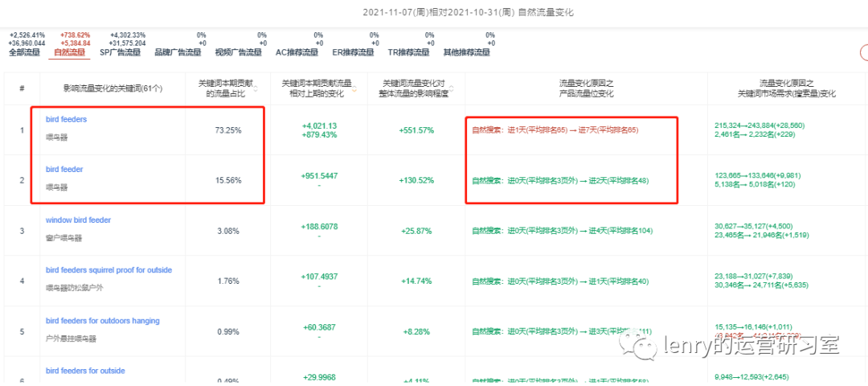
Task: Click the +8.28% impact value
Action: [416, 332]
